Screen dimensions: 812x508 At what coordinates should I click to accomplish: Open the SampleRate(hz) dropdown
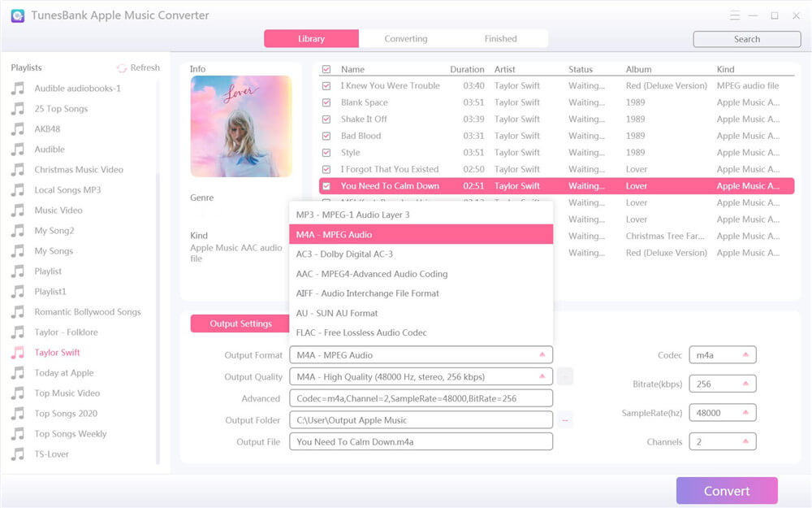coord(745,413)
